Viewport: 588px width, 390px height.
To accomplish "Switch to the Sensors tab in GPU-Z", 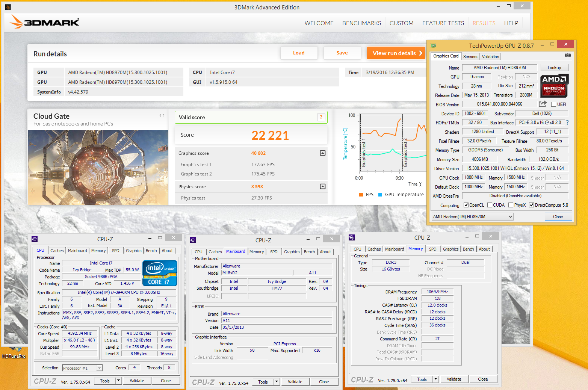I will [470, 57].
